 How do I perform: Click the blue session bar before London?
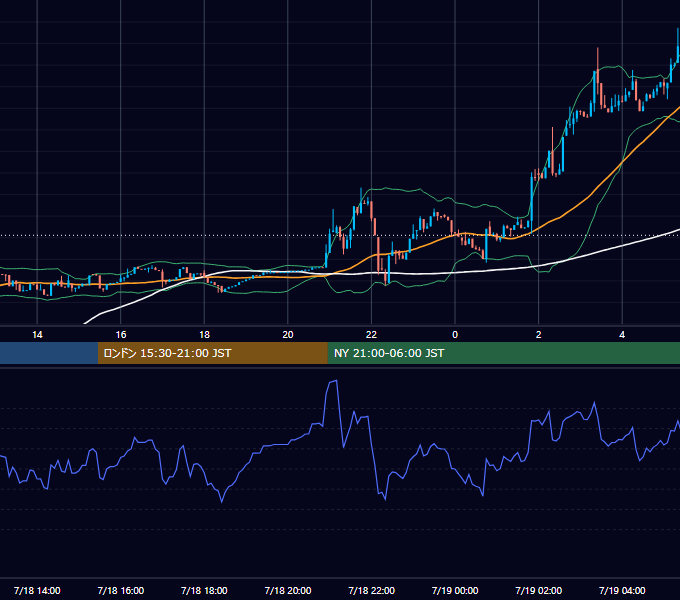tap(49, 353)
